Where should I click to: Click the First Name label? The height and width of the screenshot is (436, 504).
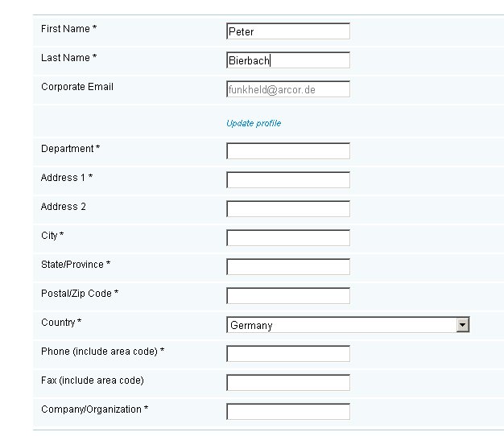click(68, 29)
